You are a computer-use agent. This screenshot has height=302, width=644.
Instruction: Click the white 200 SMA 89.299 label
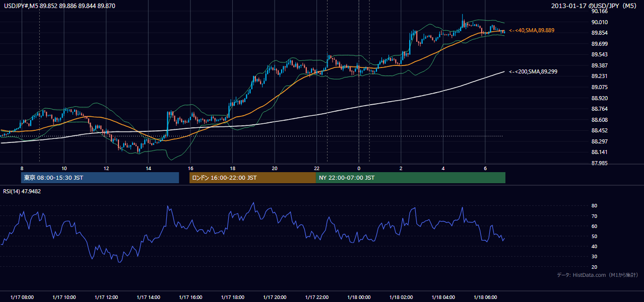point(533,72)
